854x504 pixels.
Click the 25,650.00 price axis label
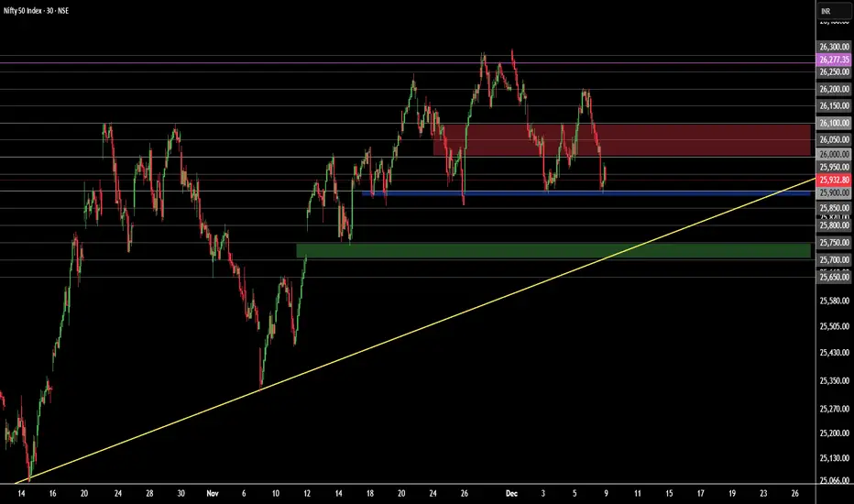click(834, 278)
